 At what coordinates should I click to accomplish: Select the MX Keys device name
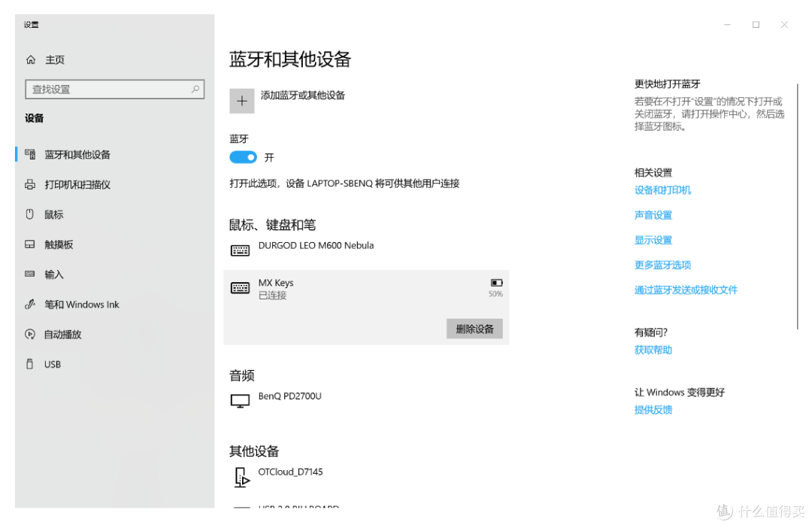(x=275, y=283)
